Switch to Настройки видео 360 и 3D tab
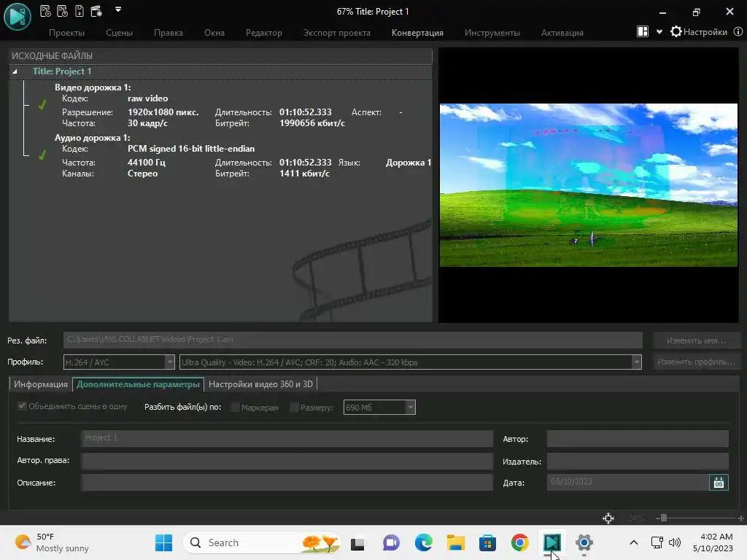Image resolution: width=747 pixels, height=560 pixels. point(260,384)
